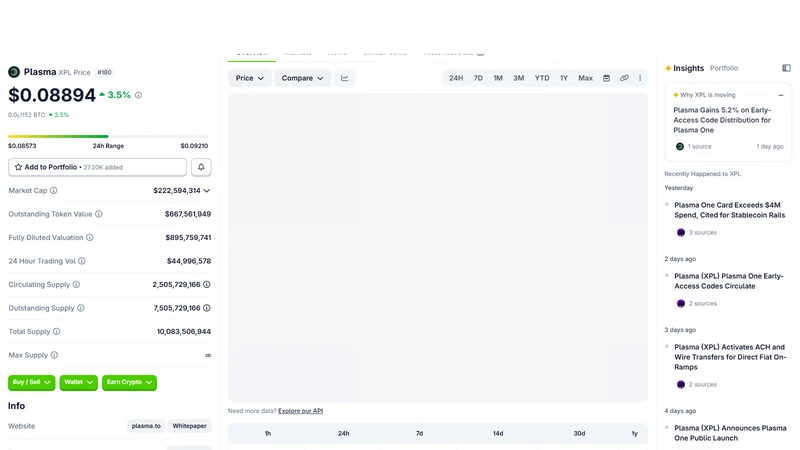Image resolution: width=800 pixels, height=450 pixels.
Task: Select the 1Y chart range
Action: pos(564,78)
